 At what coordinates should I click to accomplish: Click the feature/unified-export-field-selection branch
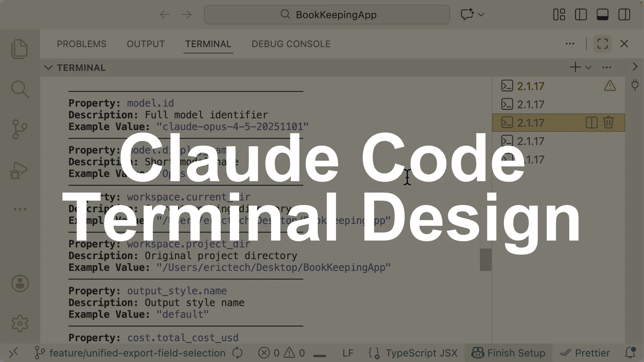coord(130,353)
